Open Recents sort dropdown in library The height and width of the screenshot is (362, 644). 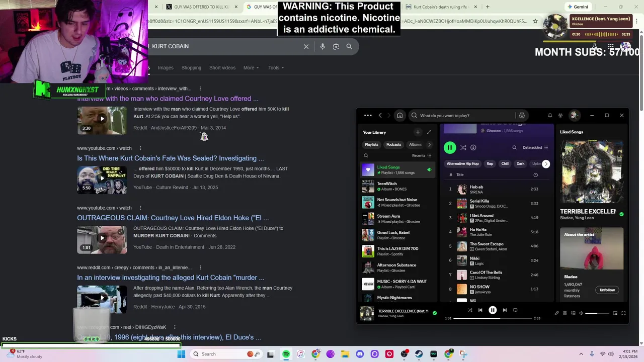(422, 155)
